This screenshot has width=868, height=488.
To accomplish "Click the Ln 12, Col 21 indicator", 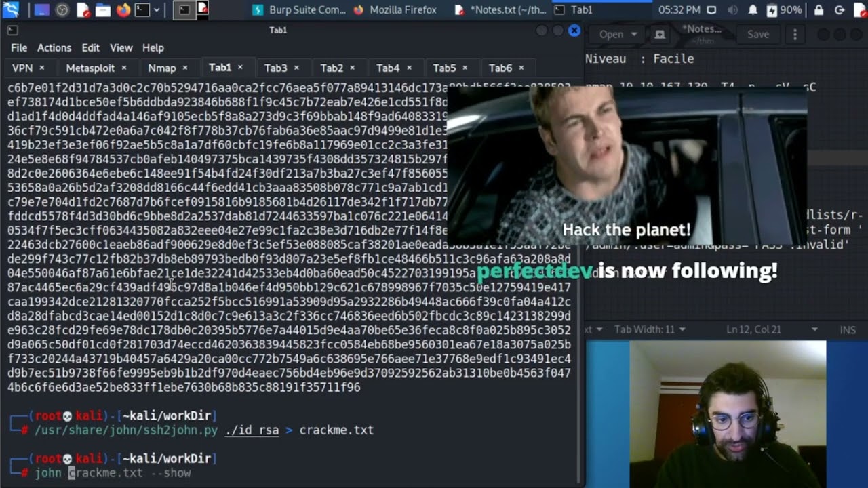I will 754,329.
